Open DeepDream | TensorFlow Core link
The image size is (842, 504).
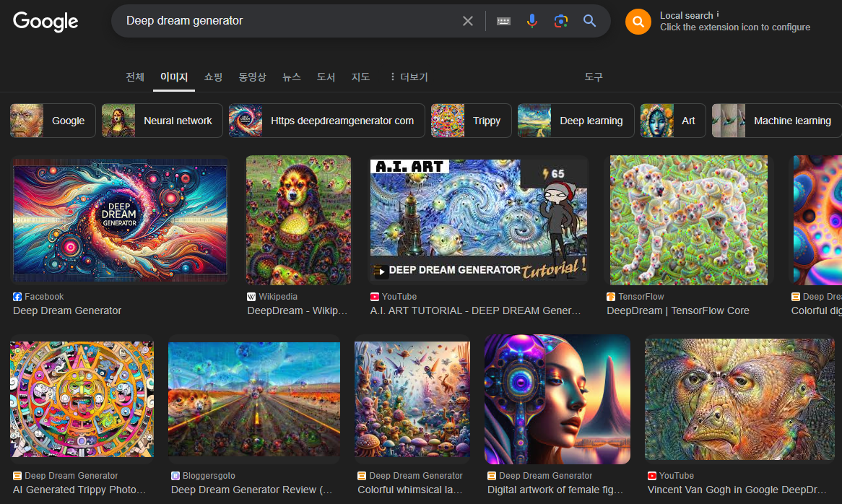[x=678, y=310]
